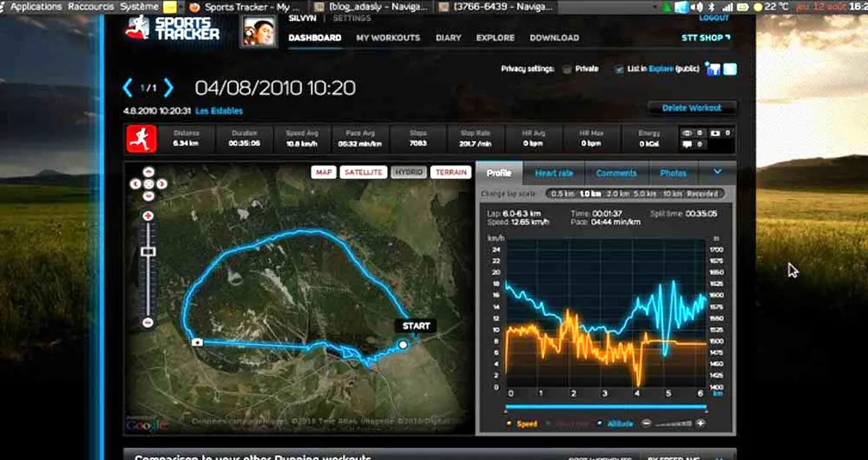Click the map zoom slider handle

pos(148,251)
